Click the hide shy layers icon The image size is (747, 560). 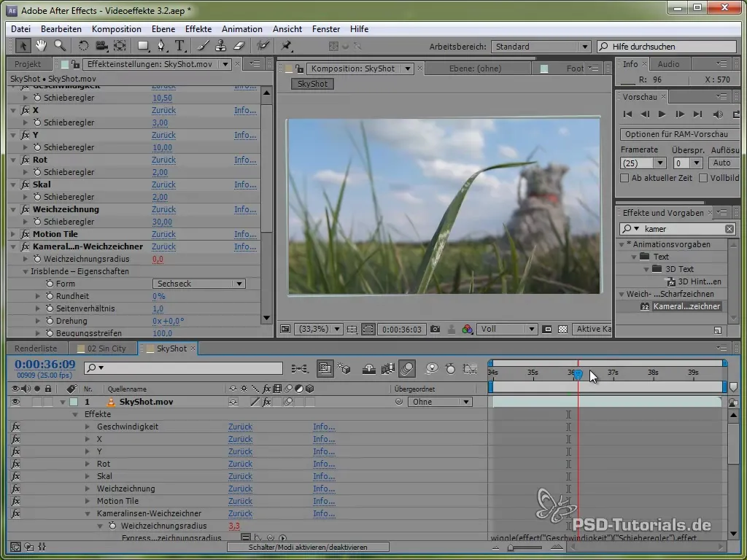point(368,368)
